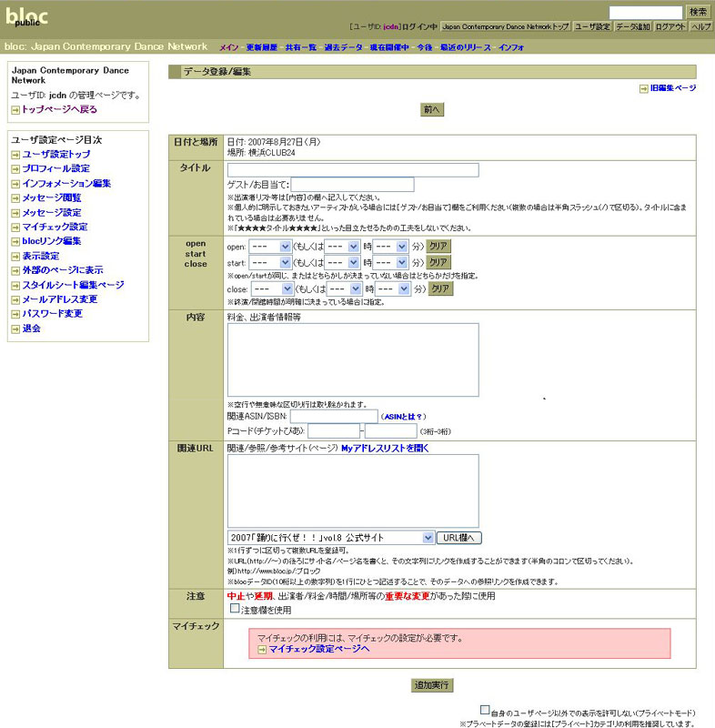Click arrow icon beside マイチェック設定
Viewport: 715px width, 728px height.
pos(15,227)
